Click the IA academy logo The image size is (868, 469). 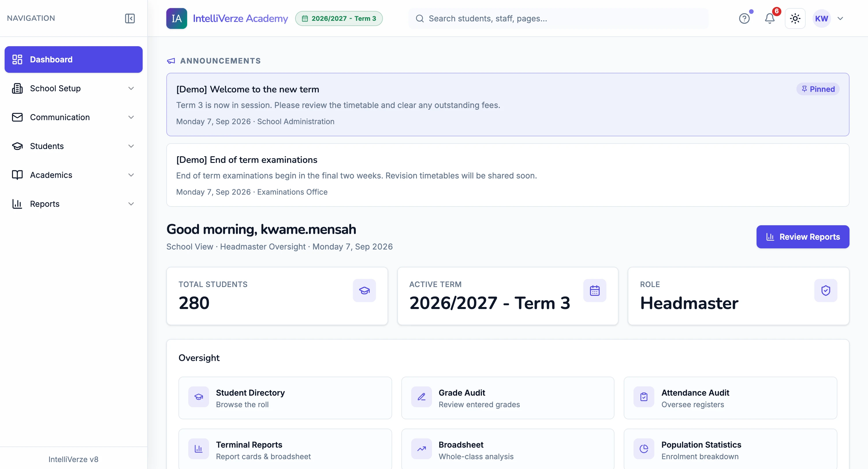click(176, 18)
